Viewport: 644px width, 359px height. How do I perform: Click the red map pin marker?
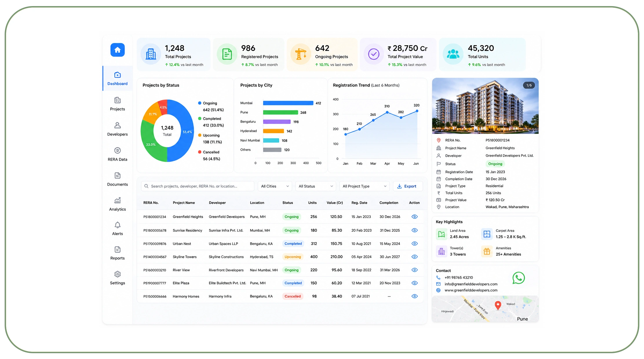(x=498, y=305)
